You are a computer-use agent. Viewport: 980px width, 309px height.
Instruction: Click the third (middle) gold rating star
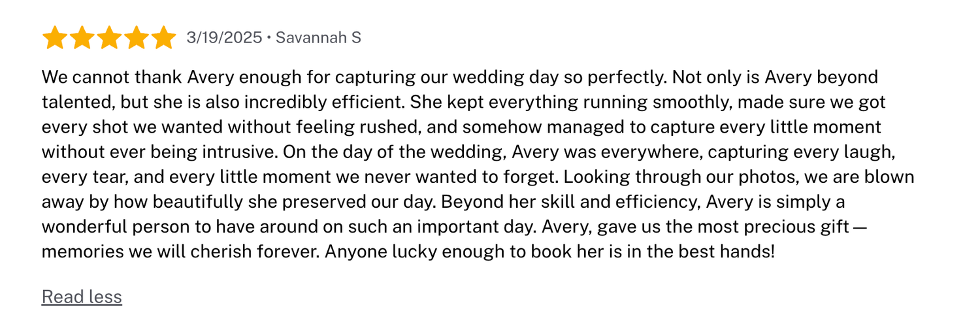[109, 38]
